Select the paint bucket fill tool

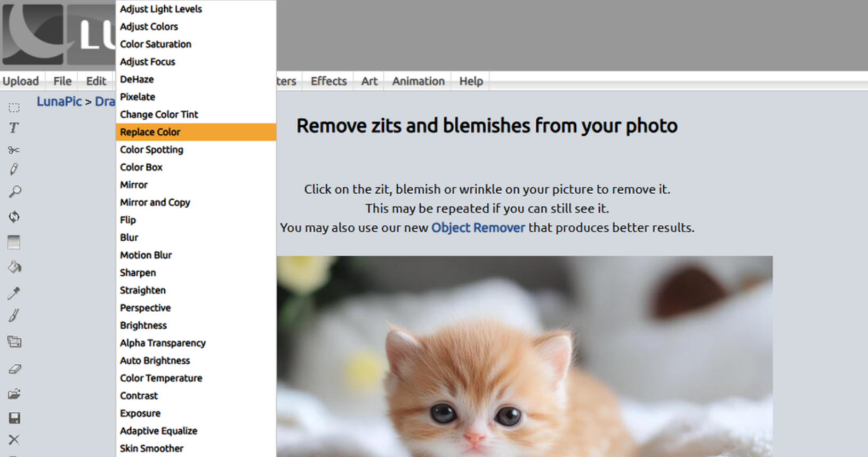tap(14, 267)
